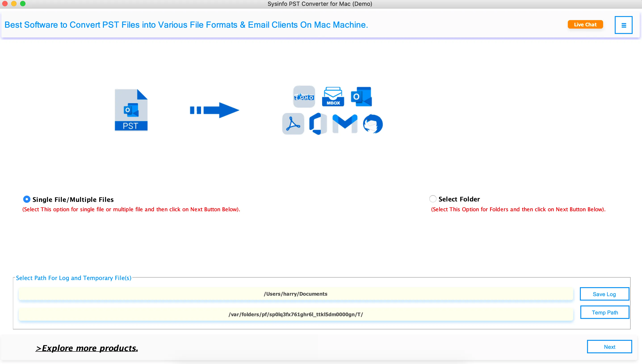The image size is (642, 364).
Task: Open the hamburger menu at top right
Action: coord(623,25)
